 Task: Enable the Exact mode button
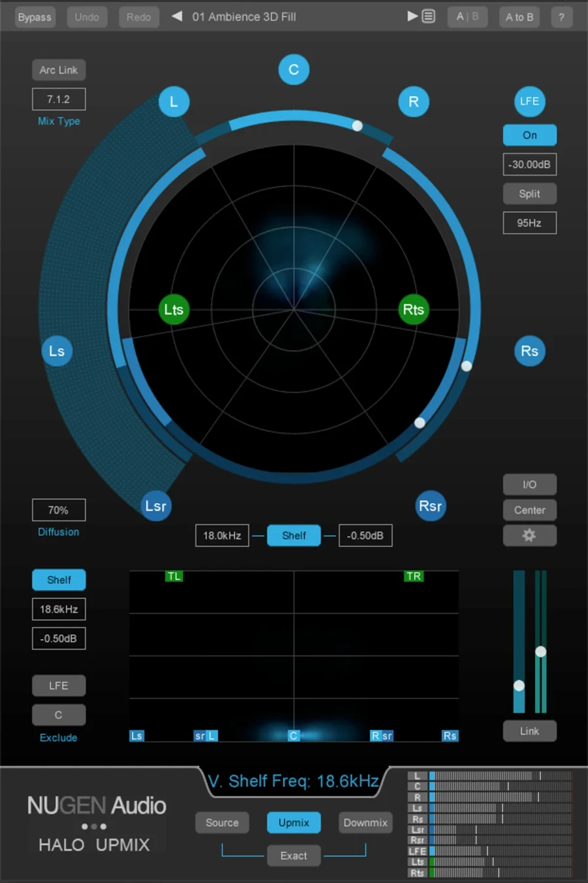point(293,856)
